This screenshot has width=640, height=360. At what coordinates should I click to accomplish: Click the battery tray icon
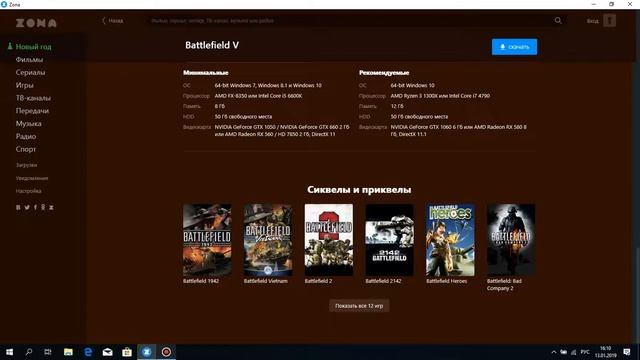tap(563, 352)
